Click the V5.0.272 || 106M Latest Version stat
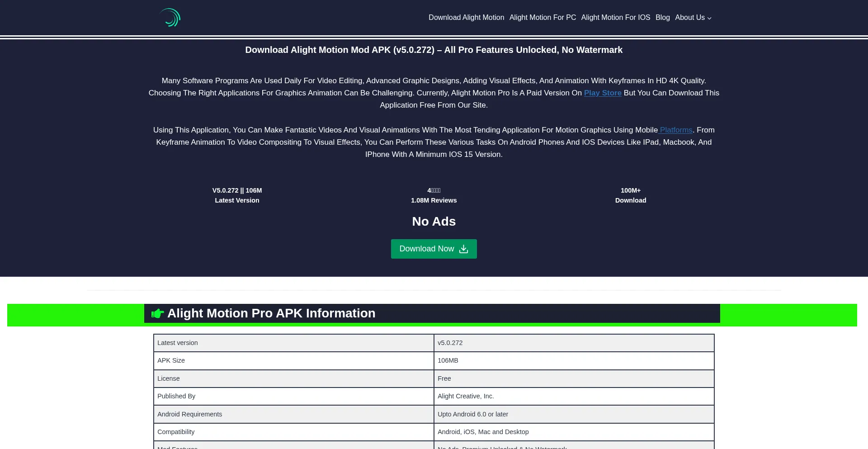 pos(237,195)
